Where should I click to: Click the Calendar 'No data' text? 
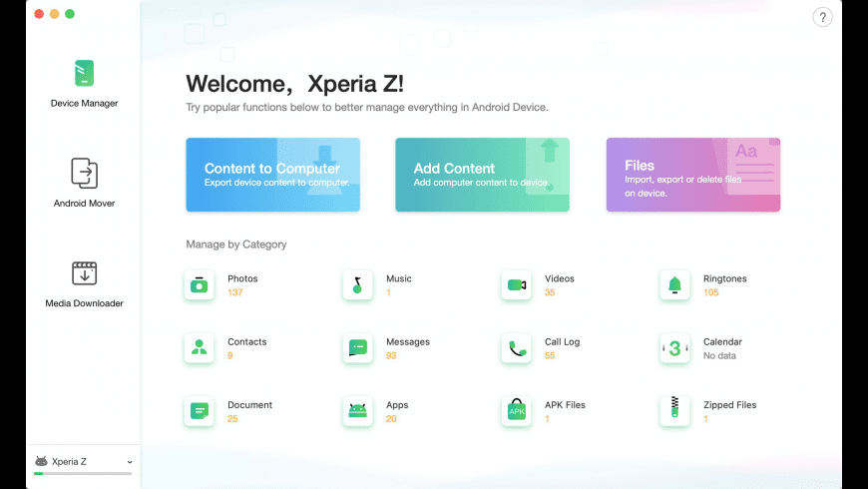coord(719,355)
